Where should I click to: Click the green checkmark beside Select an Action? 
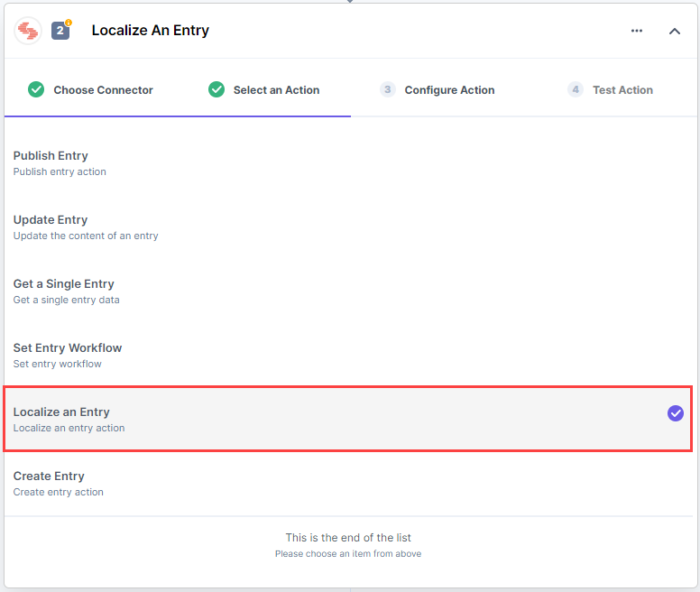(216, 89)
